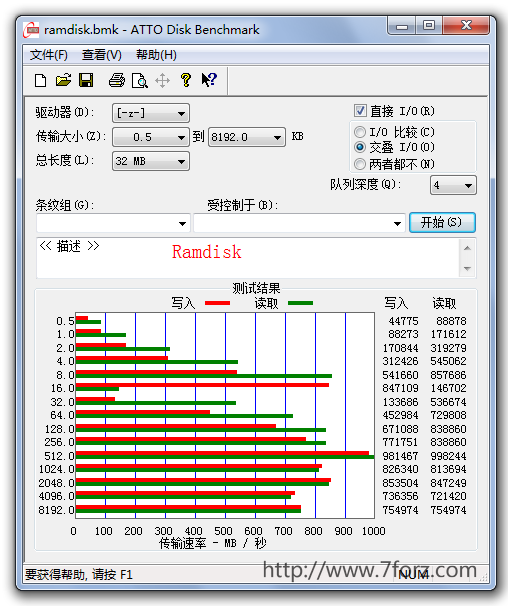Open the 文件(F) menu

[x=49, y=55]
